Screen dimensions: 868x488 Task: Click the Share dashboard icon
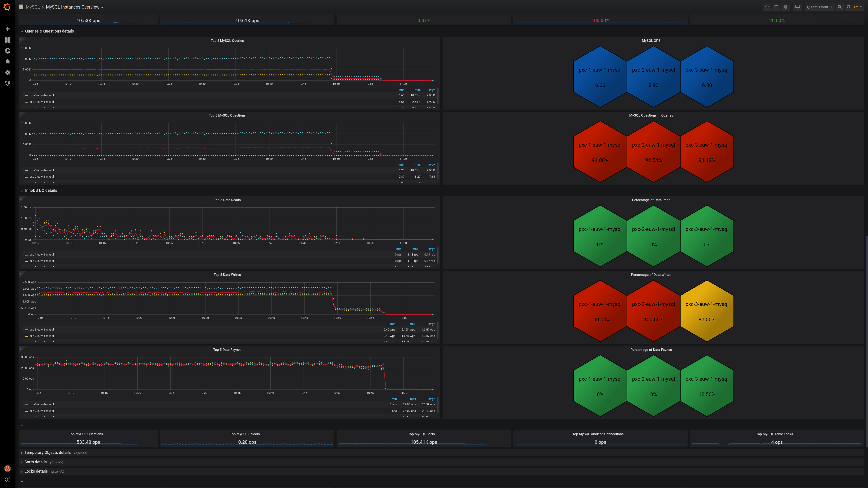click(x=776, y=7)
